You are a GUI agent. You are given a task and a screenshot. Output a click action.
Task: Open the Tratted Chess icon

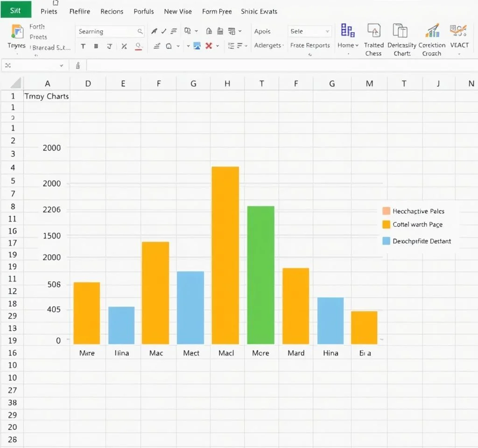(x=373, y=32)
